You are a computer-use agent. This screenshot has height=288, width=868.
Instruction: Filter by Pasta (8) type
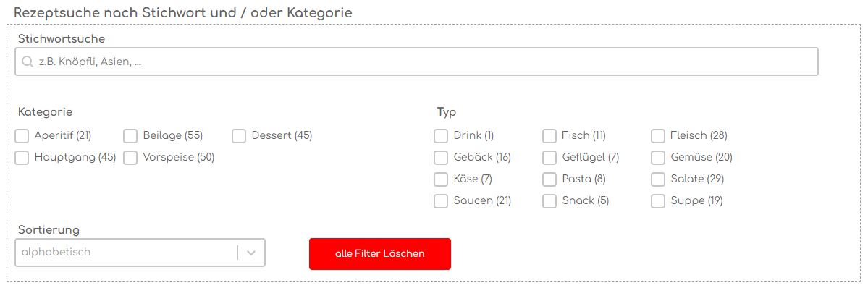pos(549,179)
